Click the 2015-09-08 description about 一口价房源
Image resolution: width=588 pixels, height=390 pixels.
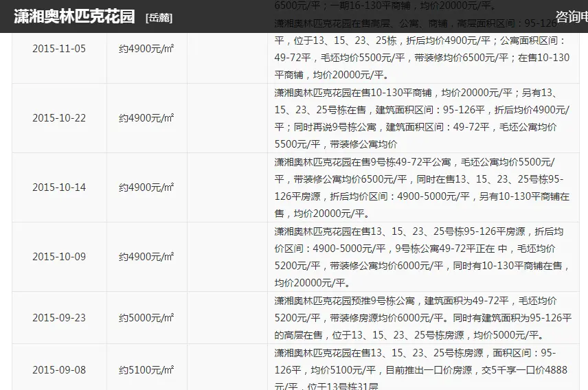coord(420,369)
